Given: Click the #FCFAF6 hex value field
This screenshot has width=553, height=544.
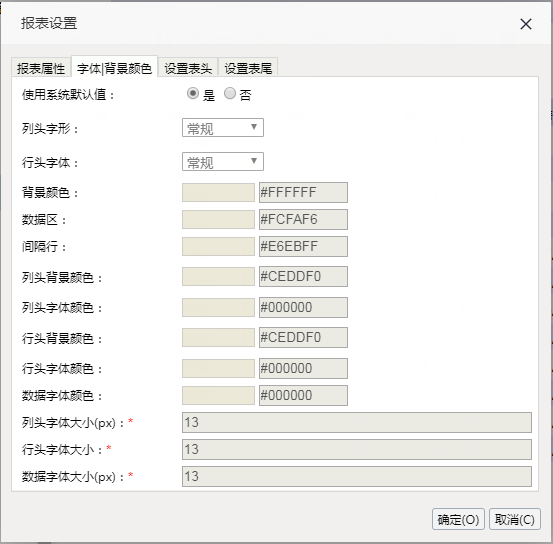Looking at the screenshot, I should 303,219.
